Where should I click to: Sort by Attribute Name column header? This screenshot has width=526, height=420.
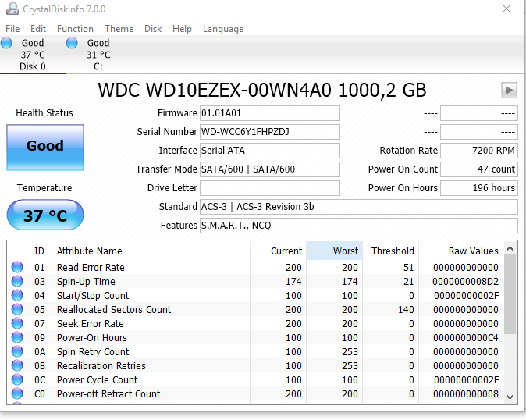click(151, 251)
